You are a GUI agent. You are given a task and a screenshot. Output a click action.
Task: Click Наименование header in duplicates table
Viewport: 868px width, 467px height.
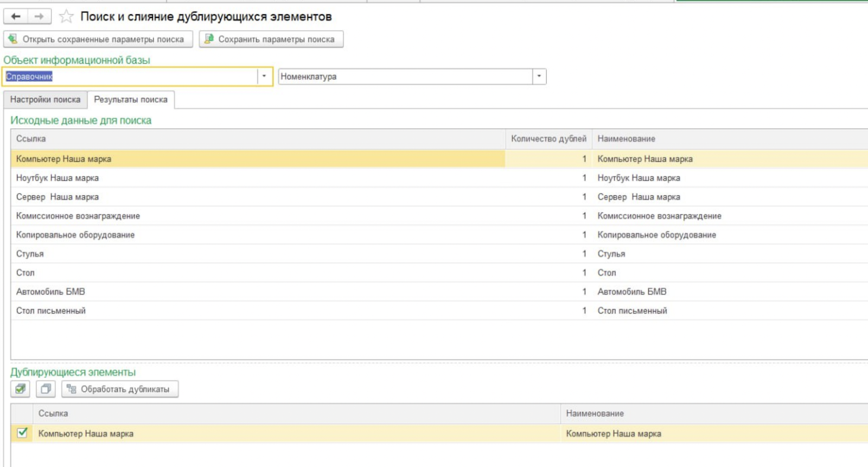click(x=714, y=413)
